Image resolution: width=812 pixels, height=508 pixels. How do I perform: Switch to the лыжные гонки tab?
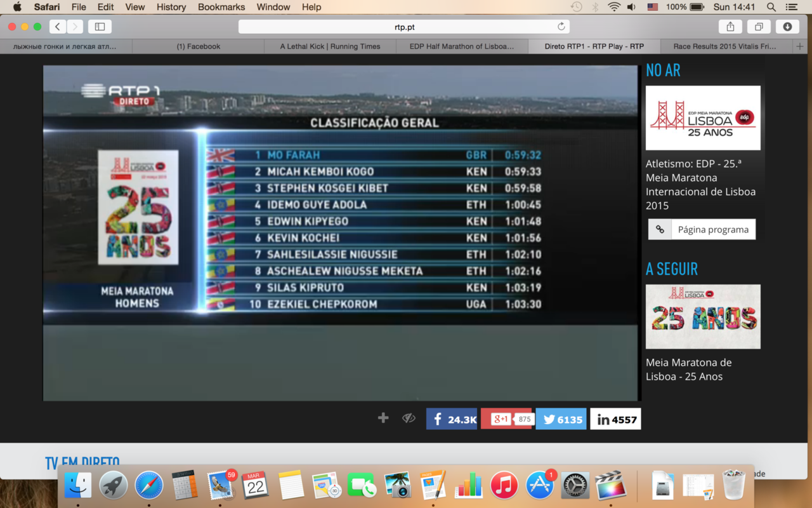(66, 46)
